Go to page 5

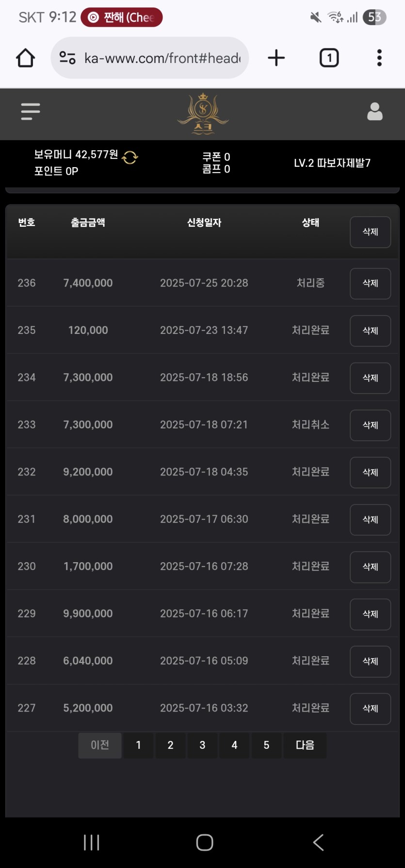tap(266, 745)
